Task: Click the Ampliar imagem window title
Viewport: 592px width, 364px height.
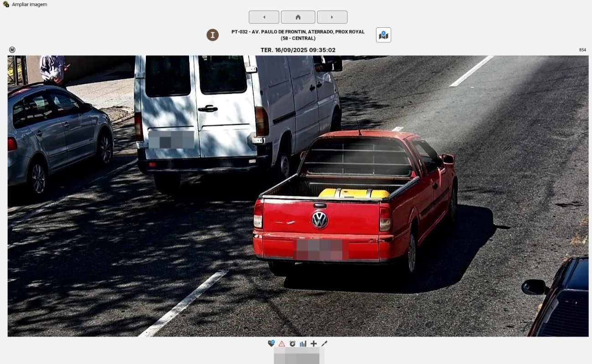Action: 30,5
